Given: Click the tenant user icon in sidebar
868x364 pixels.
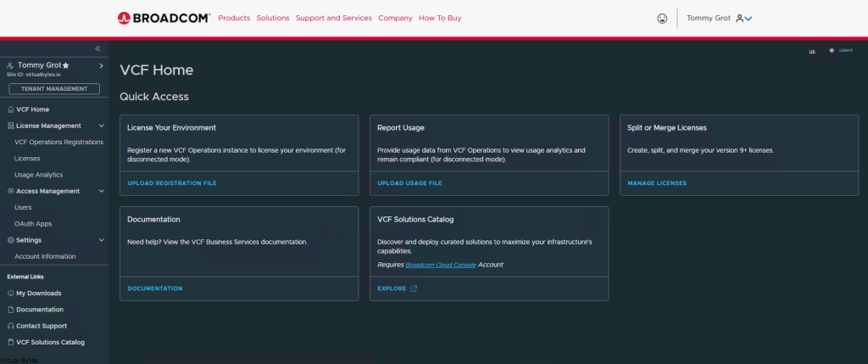Looking at the screenshot, I should (x=10, y=65).
